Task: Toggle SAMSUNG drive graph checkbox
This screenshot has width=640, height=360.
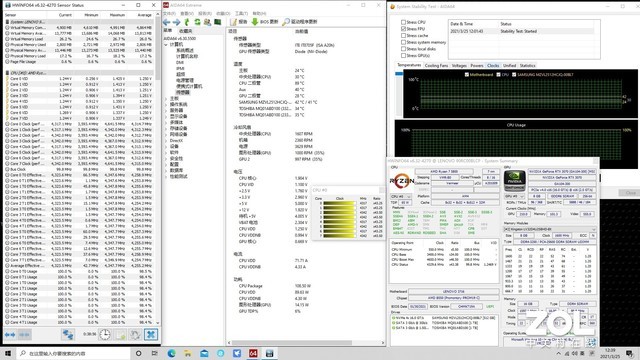Action: click(514, 75)
